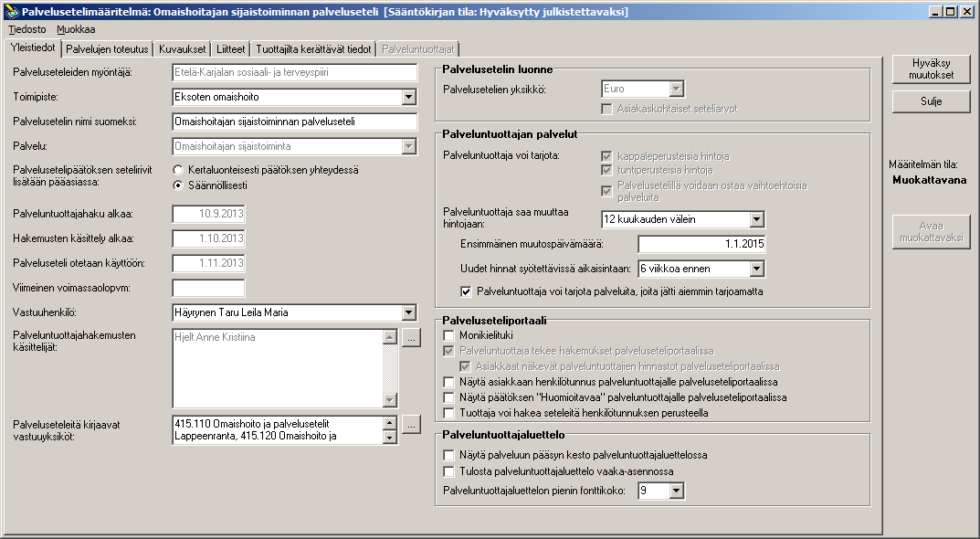The image size is (980, 539).
Task: Click scroll up arrow in vastuuyksiköt list
Action: (x=390, y=423)
